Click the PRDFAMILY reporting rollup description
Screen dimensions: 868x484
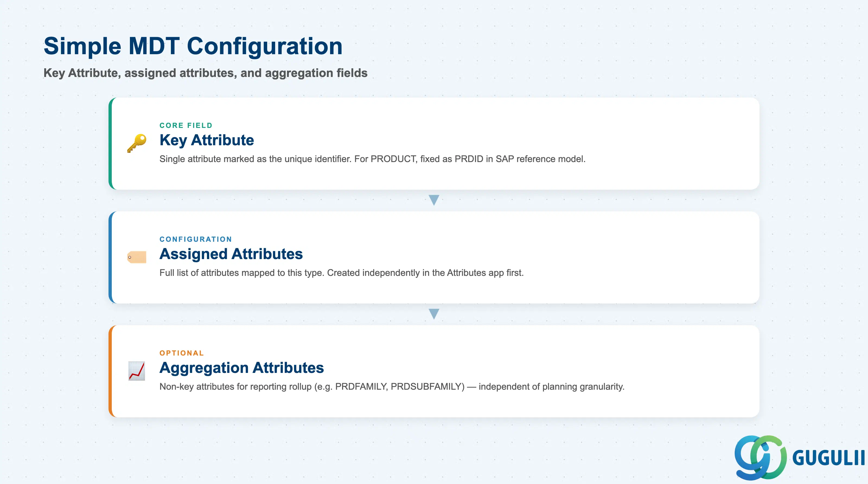coord(392,386)
